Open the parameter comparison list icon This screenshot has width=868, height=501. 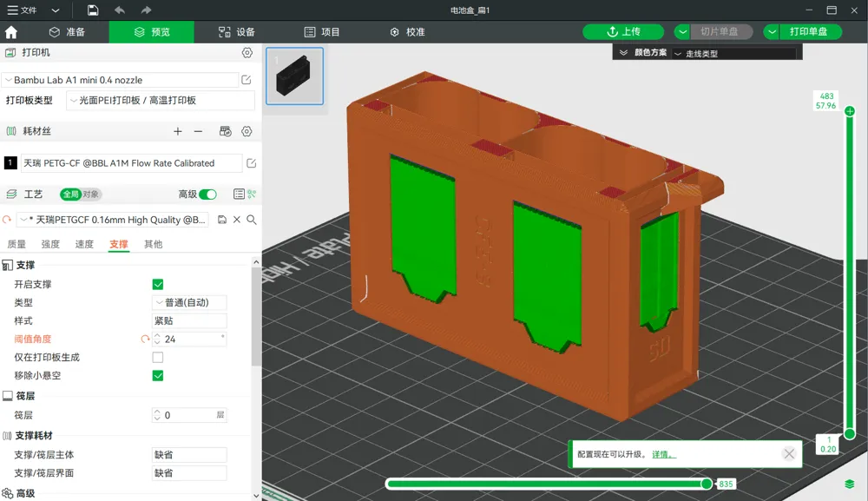click(x=239, y=194)
